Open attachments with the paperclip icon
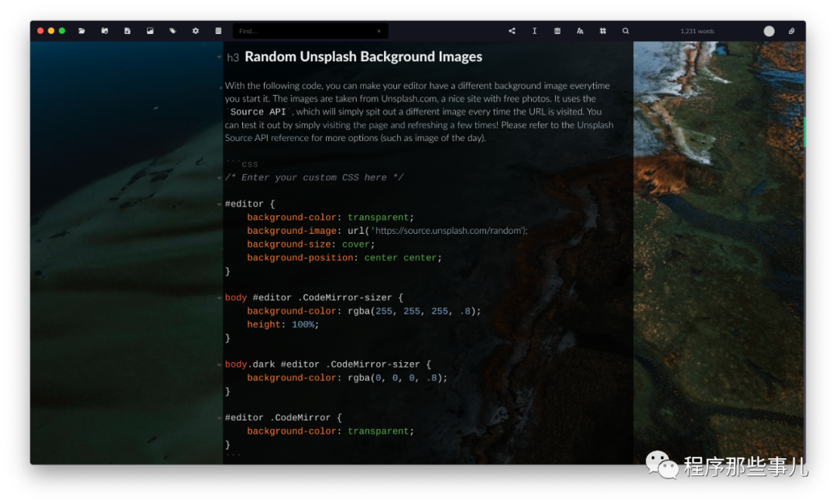This screenshot has width=836, height=504. [x=791, y=31]
